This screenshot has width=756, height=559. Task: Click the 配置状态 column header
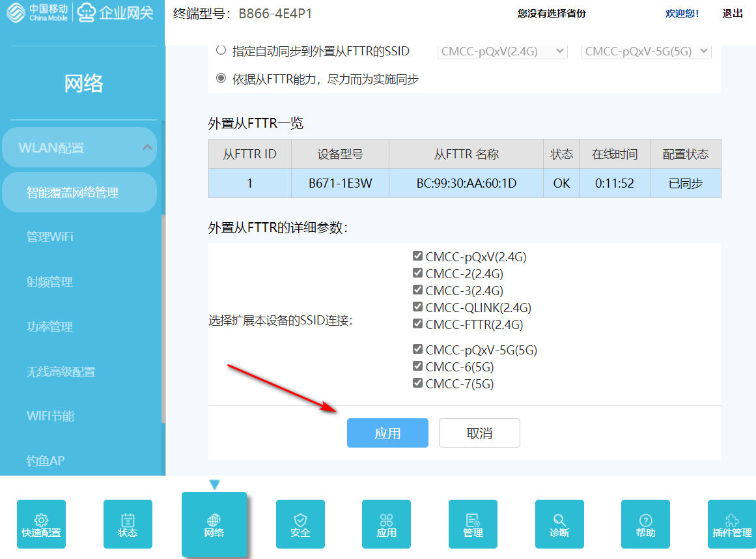tap(686, 154)
